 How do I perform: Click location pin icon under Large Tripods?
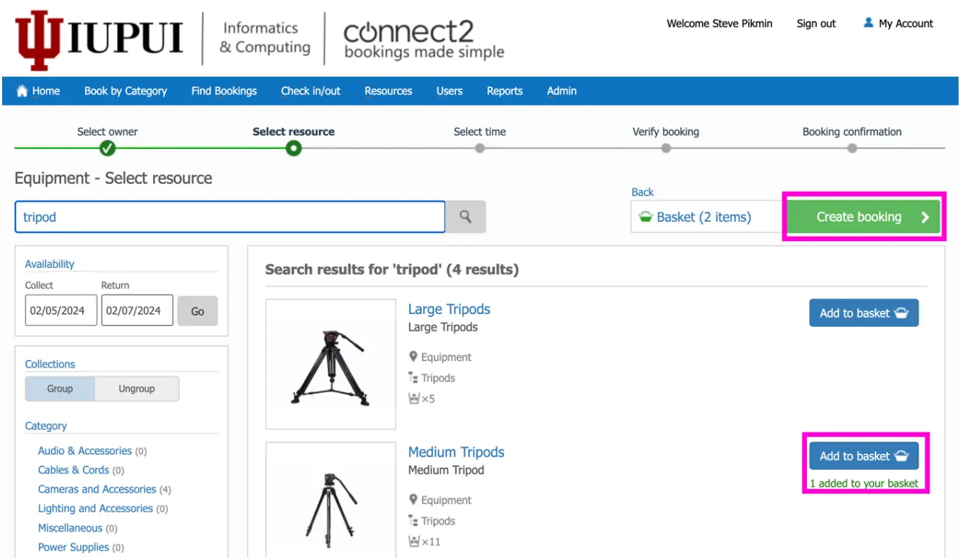click(x=413, y=357)
